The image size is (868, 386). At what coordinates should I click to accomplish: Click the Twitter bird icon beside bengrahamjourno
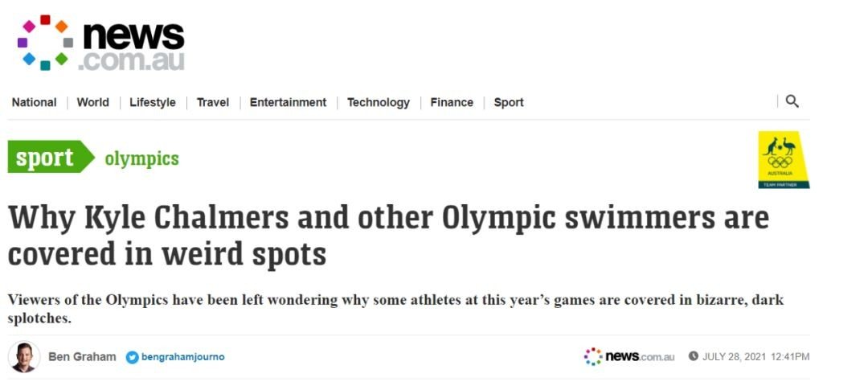point(132,357)
